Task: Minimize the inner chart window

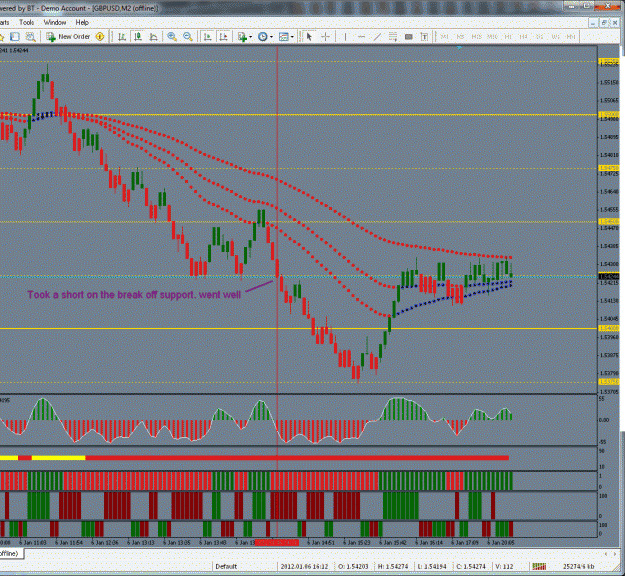Action: 593,23
